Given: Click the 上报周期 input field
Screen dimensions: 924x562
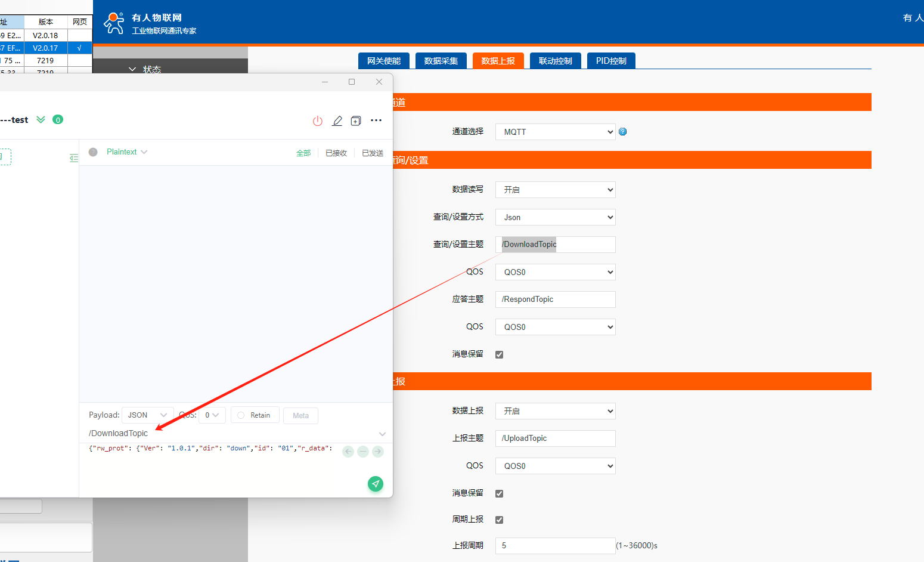Looking at the screenshot, I should pyautogui.click(x=555, y=546).
